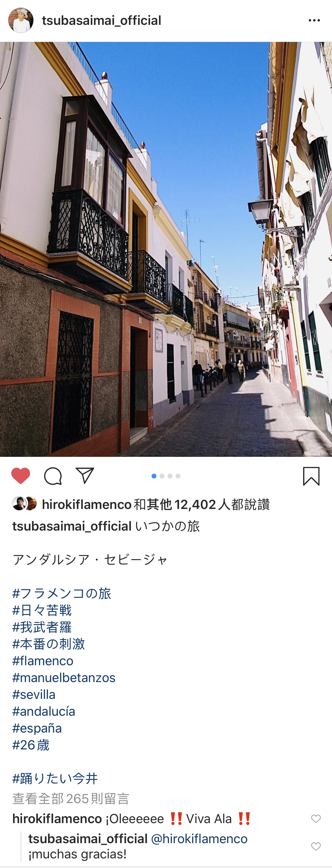Open the three-dot more options menu

coord(314,21)
